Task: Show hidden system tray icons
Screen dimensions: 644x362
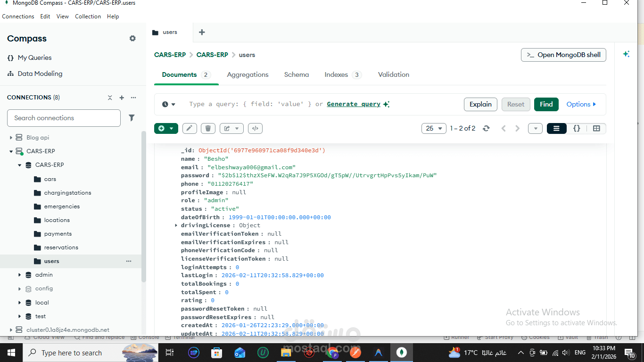Action: coord(520,353)
